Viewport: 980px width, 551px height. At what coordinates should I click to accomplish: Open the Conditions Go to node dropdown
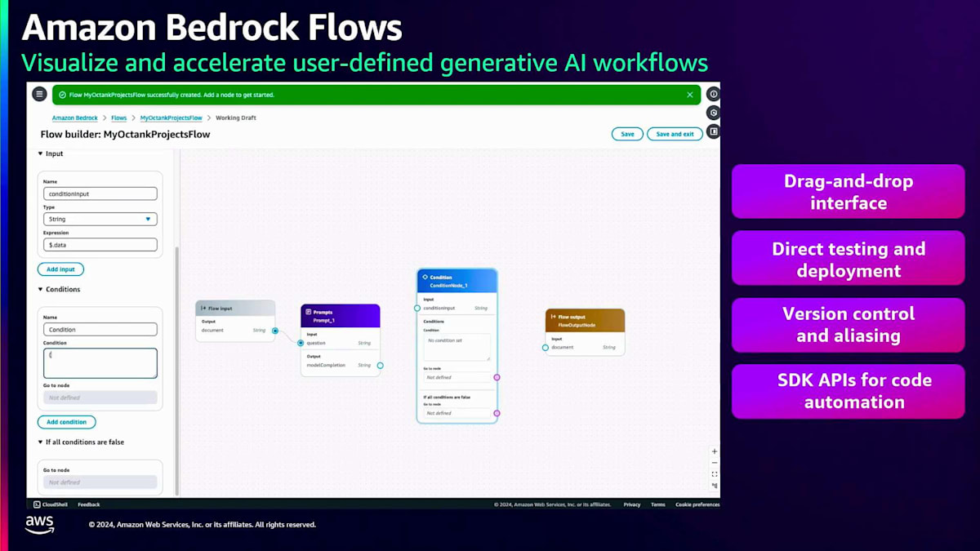100,398
